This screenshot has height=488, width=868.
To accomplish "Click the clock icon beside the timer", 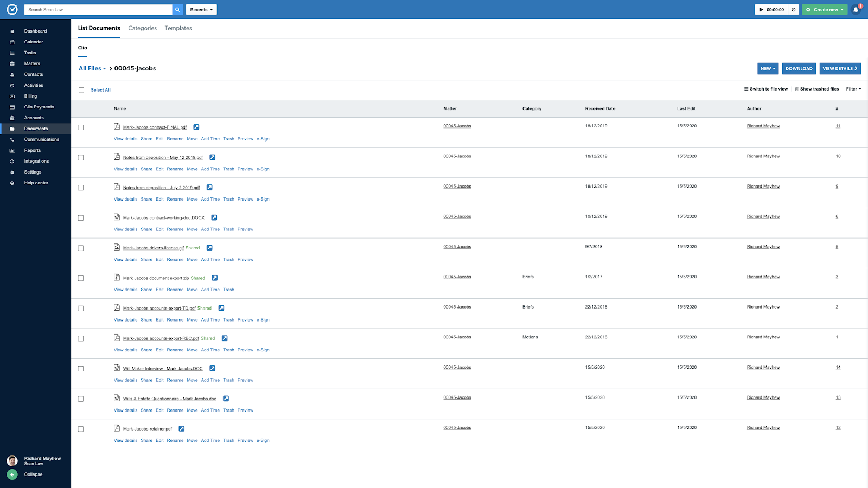I will [794, 10].
